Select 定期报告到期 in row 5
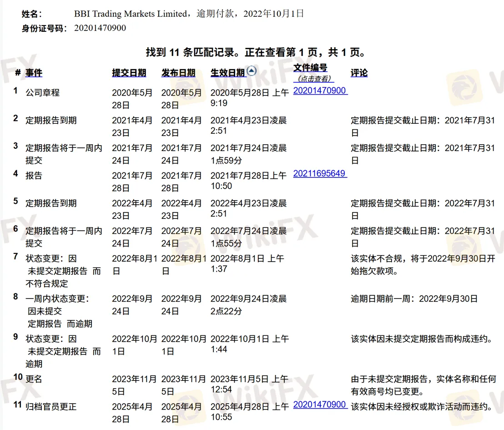504x430 pixels. [51, 203]
